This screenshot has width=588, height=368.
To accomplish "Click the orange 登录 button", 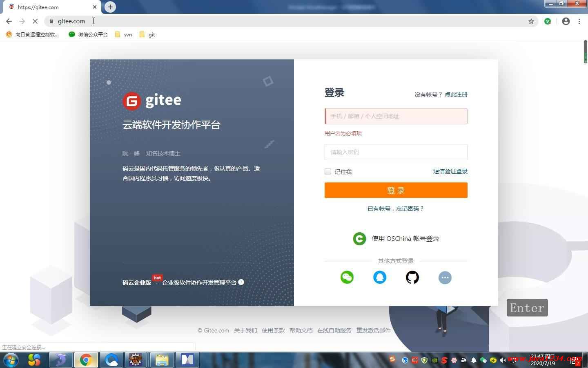I will click(396, 190).
